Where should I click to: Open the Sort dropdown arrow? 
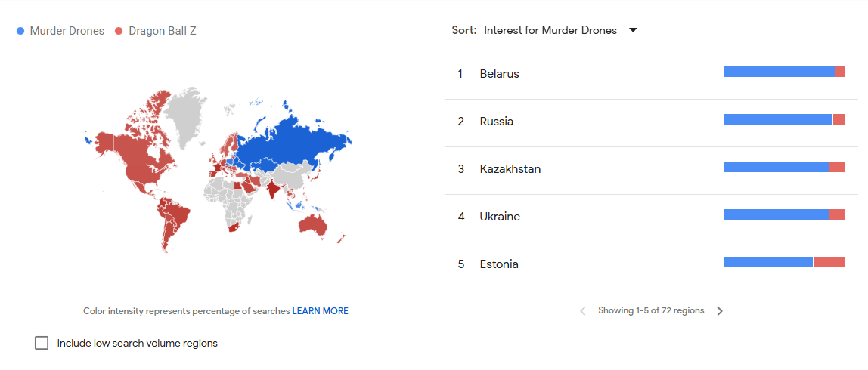tap(634, 30)
